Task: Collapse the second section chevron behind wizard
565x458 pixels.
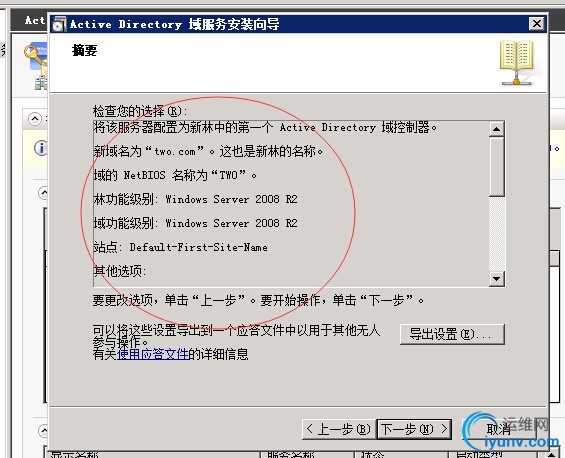Action: tap(44, 192)
